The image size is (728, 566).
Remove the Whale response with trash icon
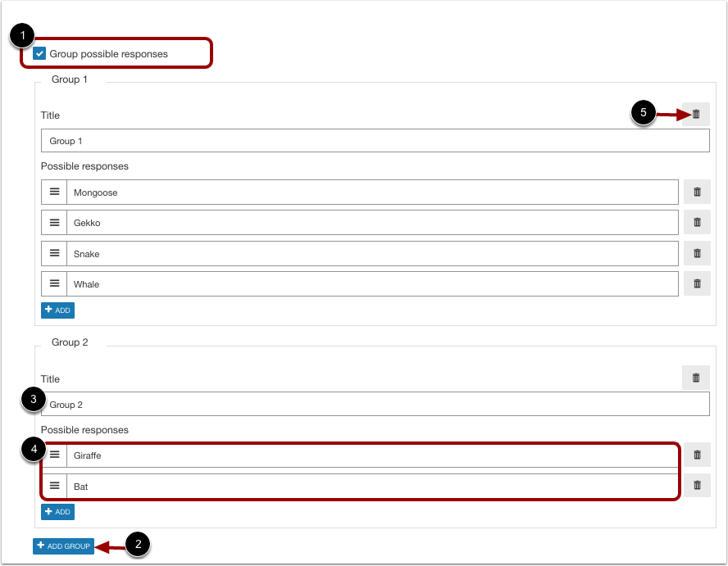click(696, 283)
